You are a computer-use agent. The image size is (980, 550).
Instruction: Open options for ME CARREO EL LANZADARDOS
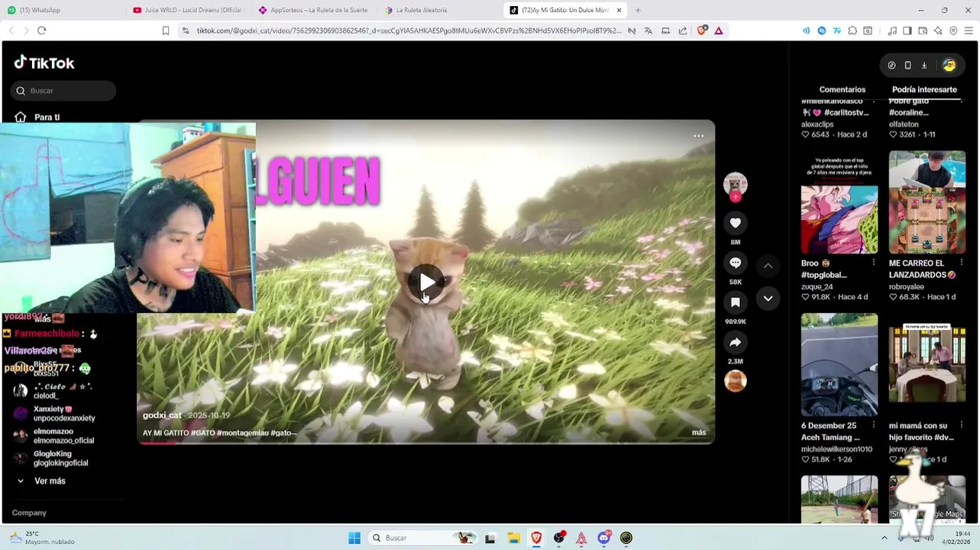(961, 263)
